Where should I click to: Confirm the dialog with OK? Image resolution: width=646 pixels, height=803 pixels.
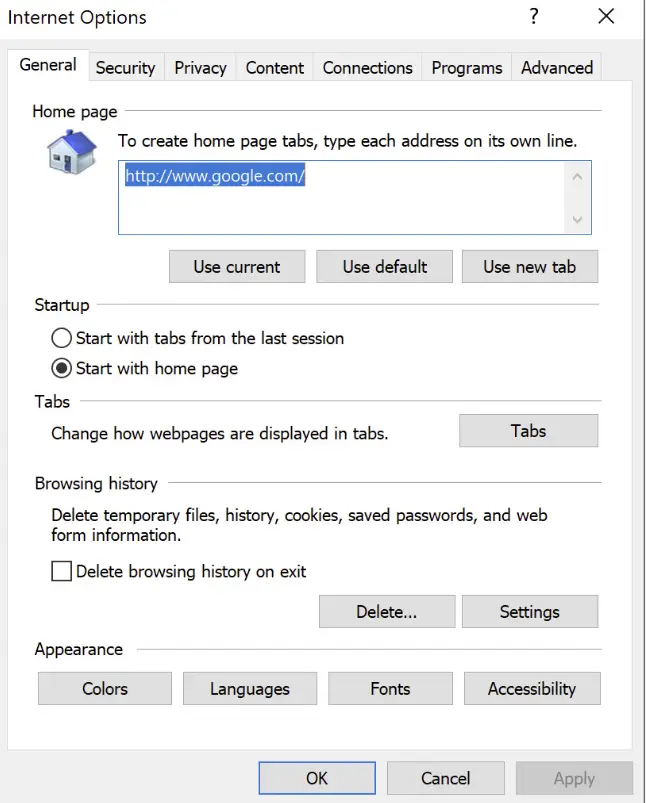point(316,778)
